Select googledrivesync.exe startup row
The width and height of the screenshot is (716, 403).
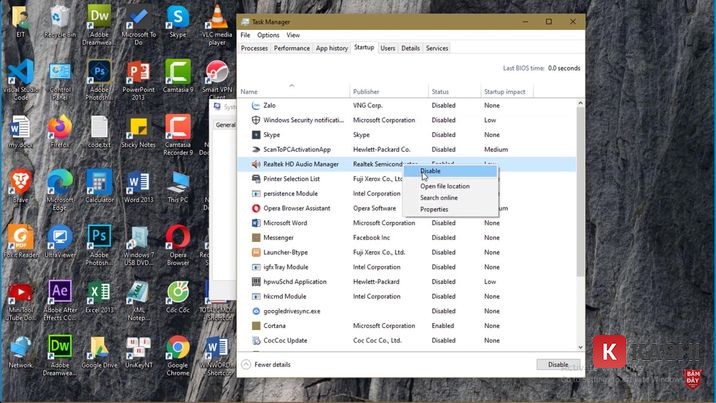406,311
